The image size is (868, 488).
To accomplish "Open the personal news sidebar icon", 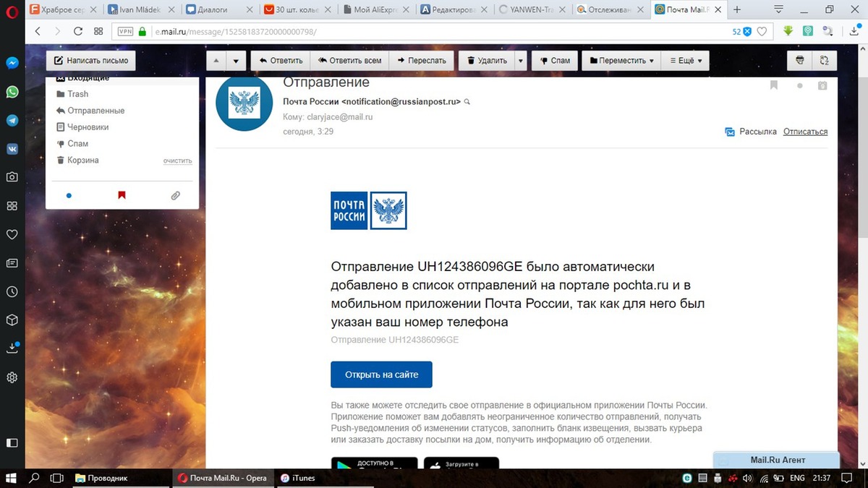I will (12, 263).
